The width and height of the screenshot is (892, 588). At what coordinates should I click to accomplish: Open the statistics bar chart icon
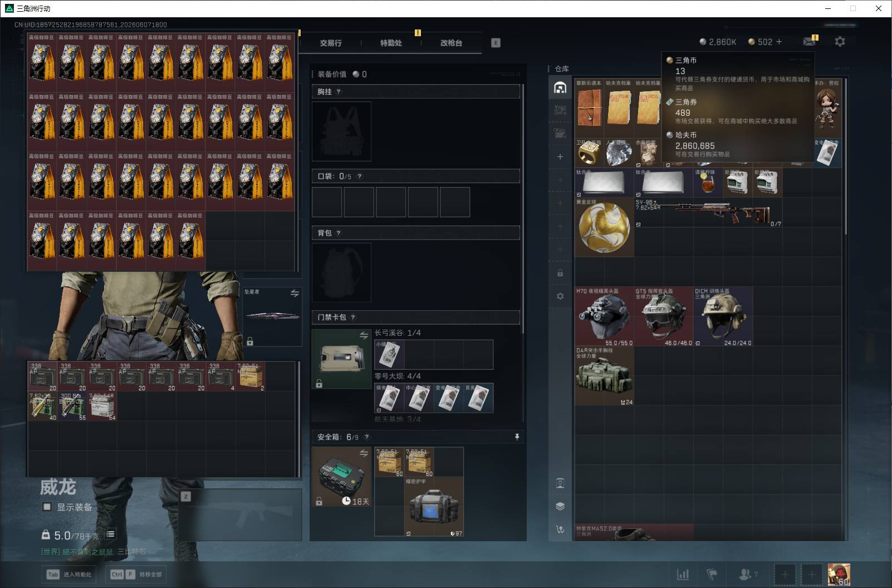[x=683, y=574]
